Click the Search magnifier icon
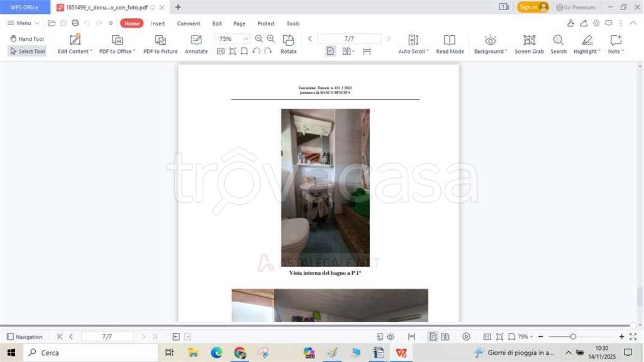The height and width of the screenshot is (362, 644). [x=558, y=40]
